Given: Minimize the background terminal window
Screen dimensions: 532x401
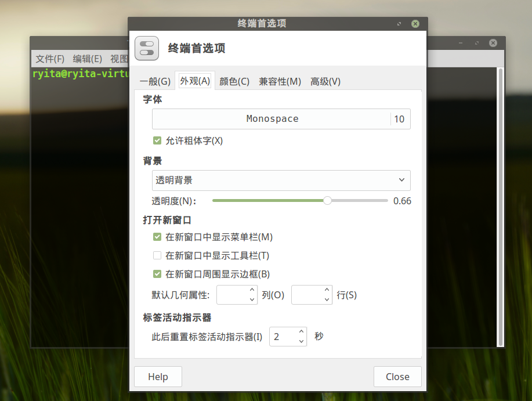Looking at the screenshot, I should [461, 43].
